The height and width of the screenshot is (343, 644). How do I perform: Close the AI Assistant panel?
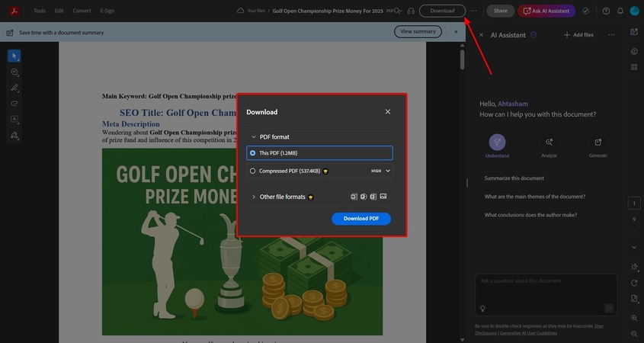[482, 35]
